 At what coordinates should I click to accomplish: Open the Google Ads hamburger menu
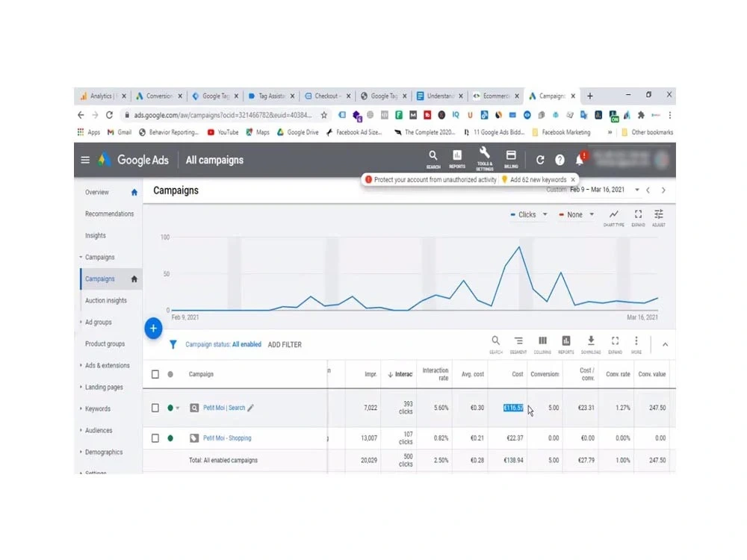(x=85, y=160)
